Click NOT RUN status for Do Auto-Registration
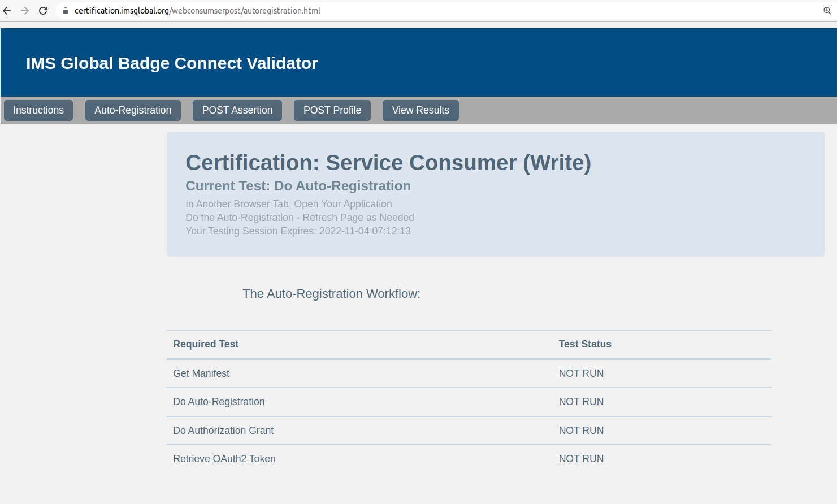Viewport: 837px width, 504px height. (581, 402)
